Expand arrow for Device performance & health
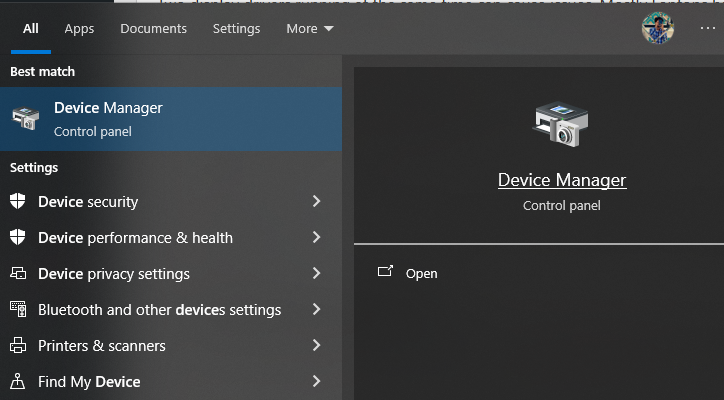The width and height of the screenshot is (724, 400). tap(316, 237)
